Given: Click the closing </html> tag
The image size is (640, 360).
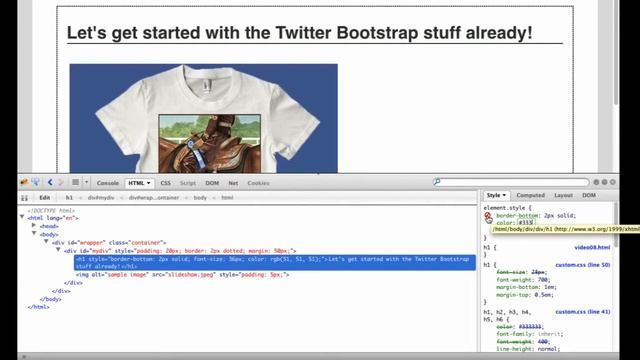Looking at the screenshot, I should pos(38,307).
